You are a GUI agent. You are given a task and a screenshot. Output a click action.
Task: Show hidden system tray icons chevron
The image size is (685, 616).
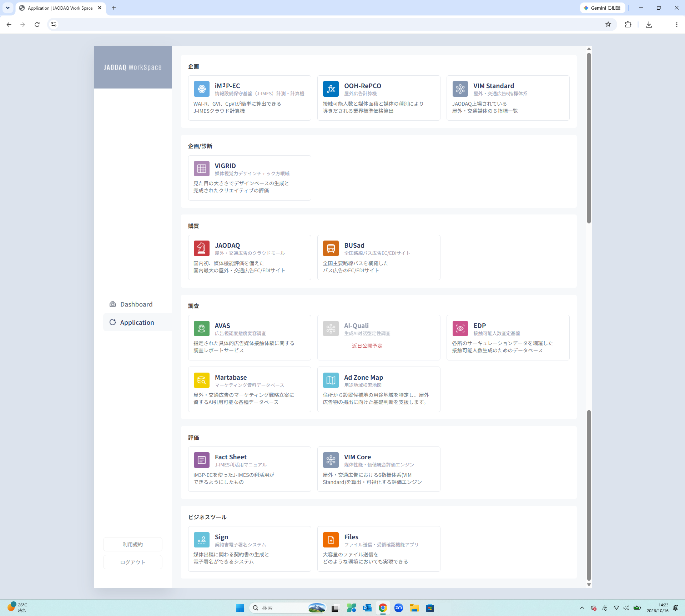click(x=582, y=608)
